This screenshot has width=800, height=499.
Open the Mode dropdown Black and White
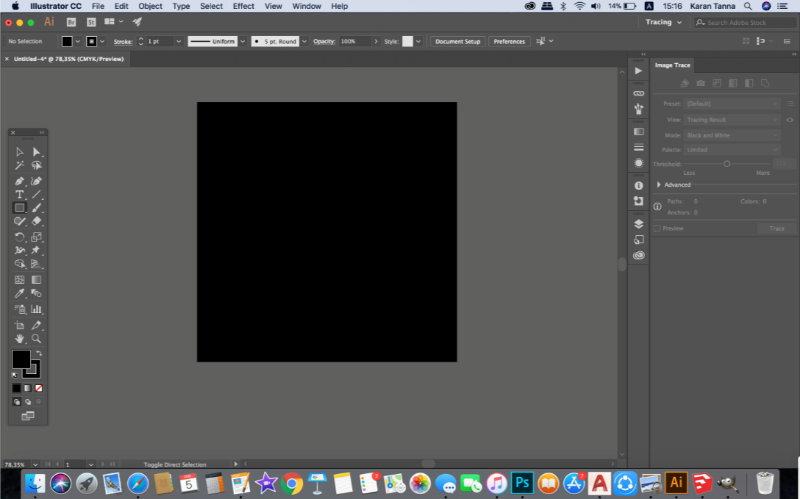point(732,135)
